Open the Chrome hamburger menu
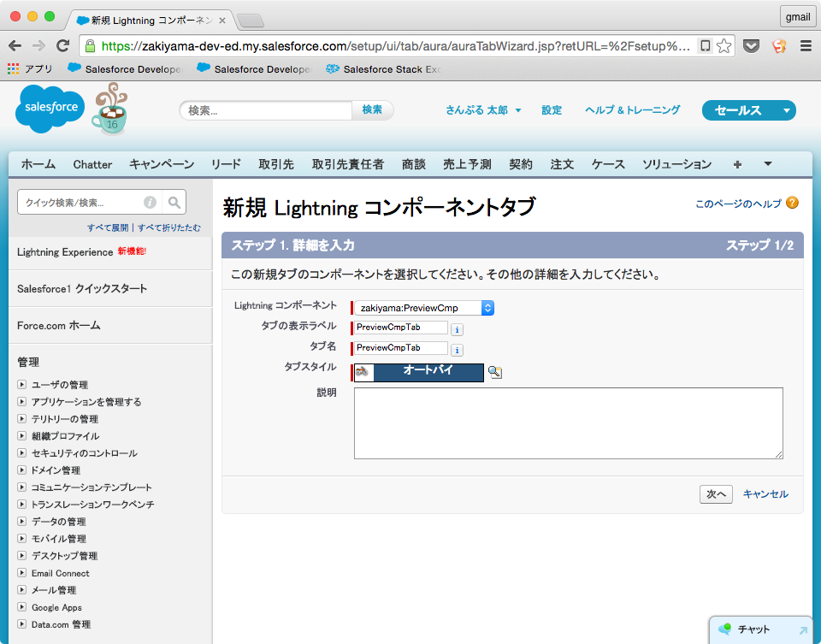This screenshot has height=644, width=821. pyautogui.click(x=806, y=46)
